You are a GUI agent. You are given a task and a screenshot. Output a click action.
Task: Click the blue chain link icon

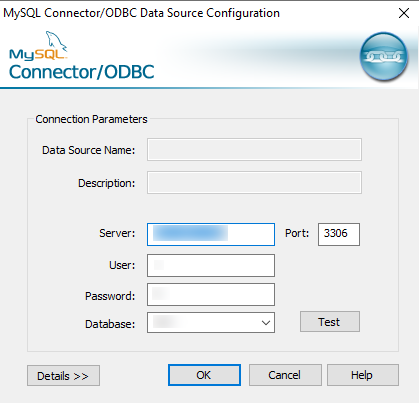pos(384,57)
